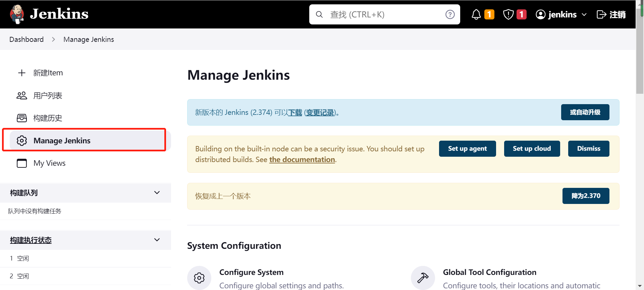
Task: Click the 降为2.370 downgrade button
Action: click(586, 196)
